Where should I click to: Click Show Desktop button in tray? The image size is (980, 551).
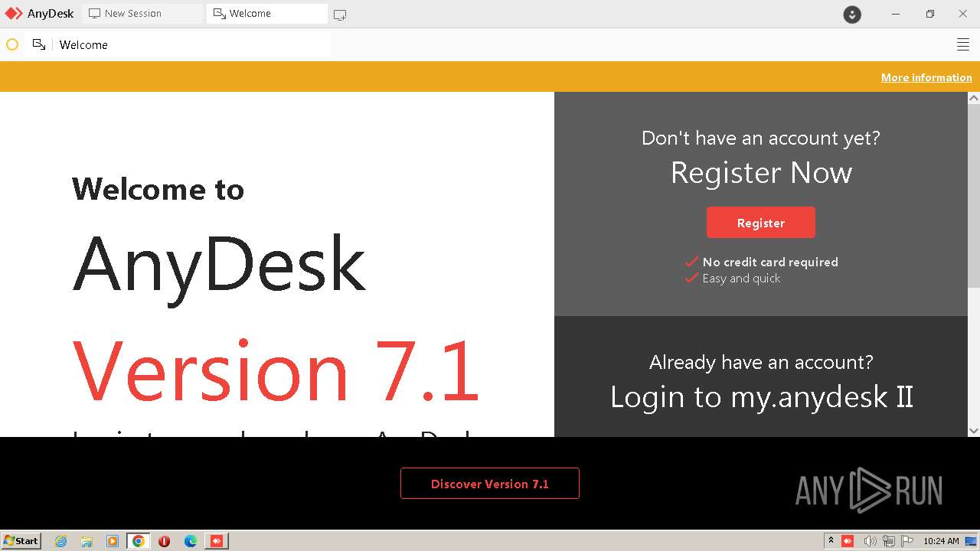971,541
